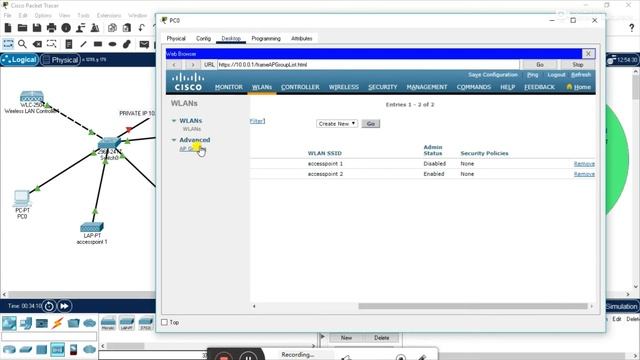Click Go button beside Create New dropdown
Image resolution: width=640 pixels, height=360 pixels.
(371, 124)
